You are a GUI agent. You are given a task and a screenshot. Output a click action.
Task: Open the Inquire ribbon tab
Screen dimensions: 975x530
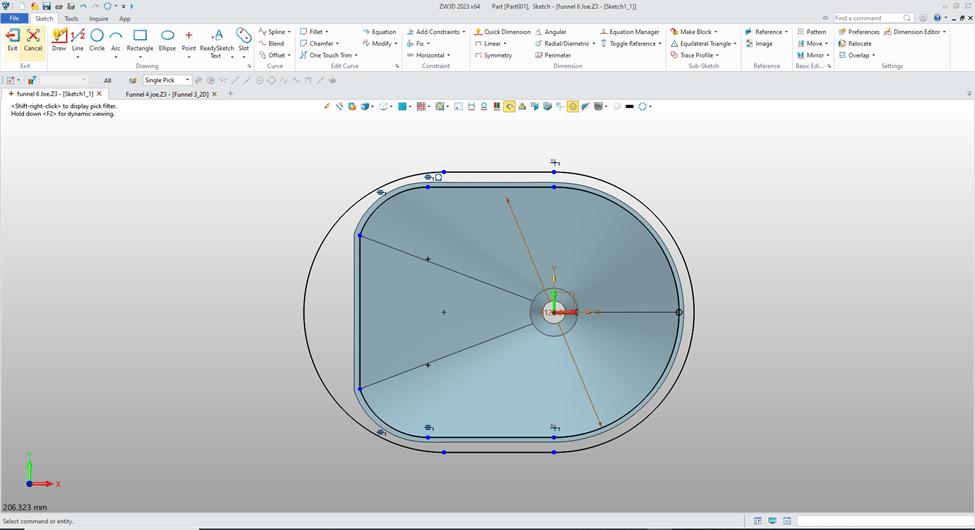click(99, 18)
